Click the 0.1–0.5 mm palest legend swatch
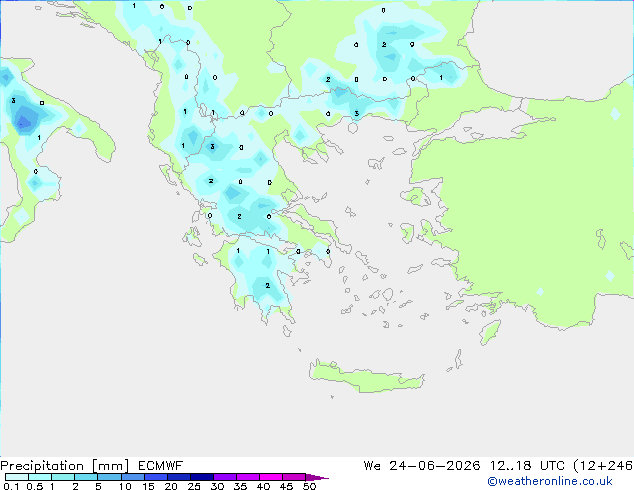Viewport: 634px width, 490px height. (x=17, y=477)
